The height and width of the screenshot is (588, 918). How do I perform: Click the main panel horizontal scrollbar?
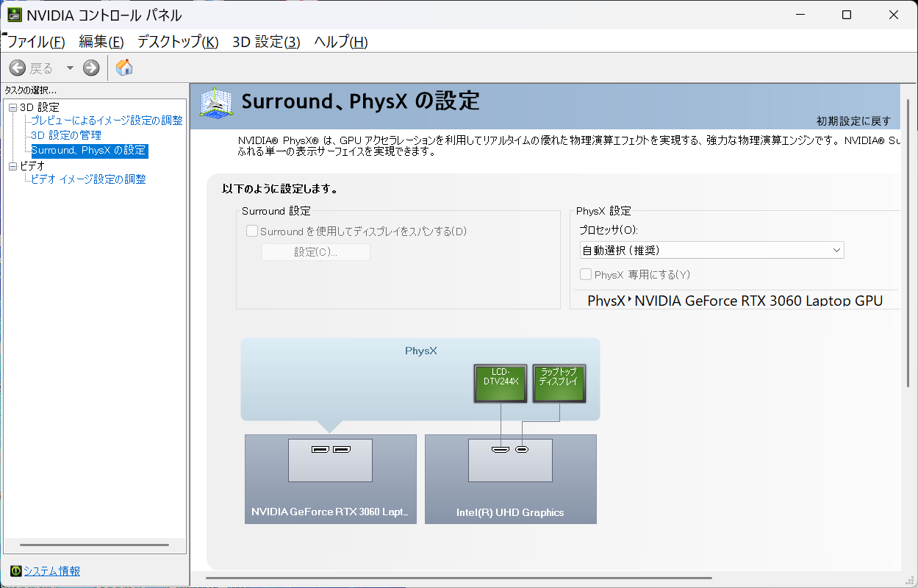pyautogui.click(x=459, y=578)
